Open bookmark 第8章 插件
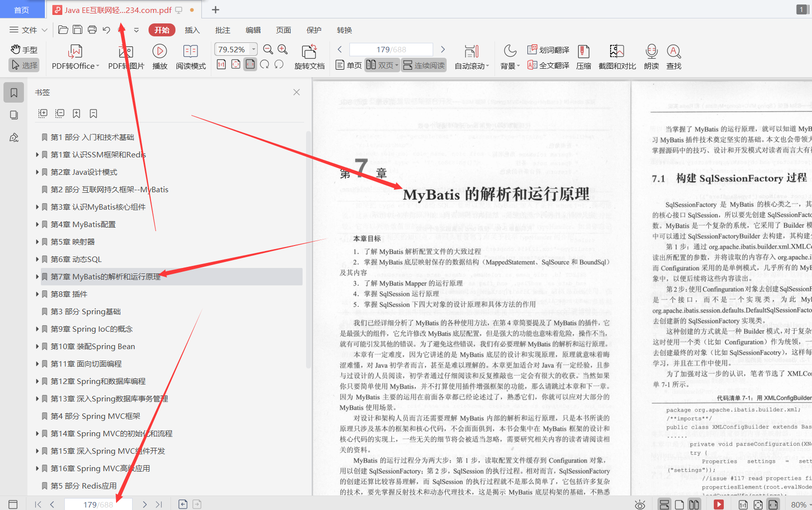 [x=69, y=294]
